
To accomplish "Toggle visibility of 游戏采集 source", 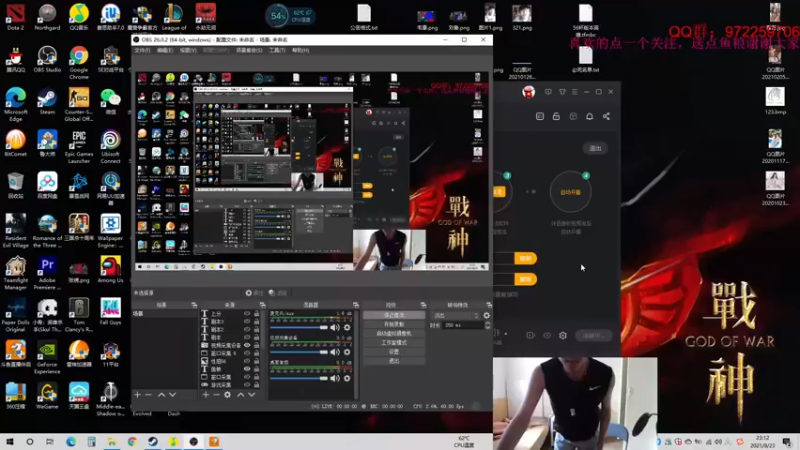I will (x=247, y=385).
